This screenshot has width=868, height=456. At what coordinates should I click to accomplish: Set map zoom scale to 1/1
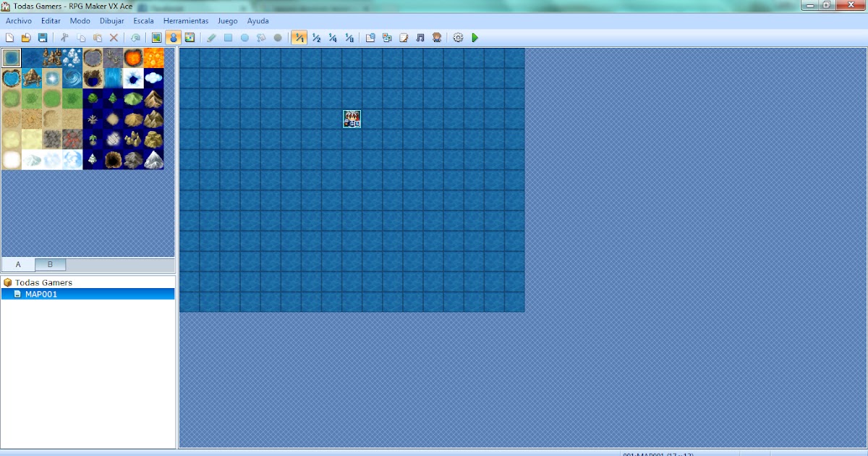(x=299, y=38)
